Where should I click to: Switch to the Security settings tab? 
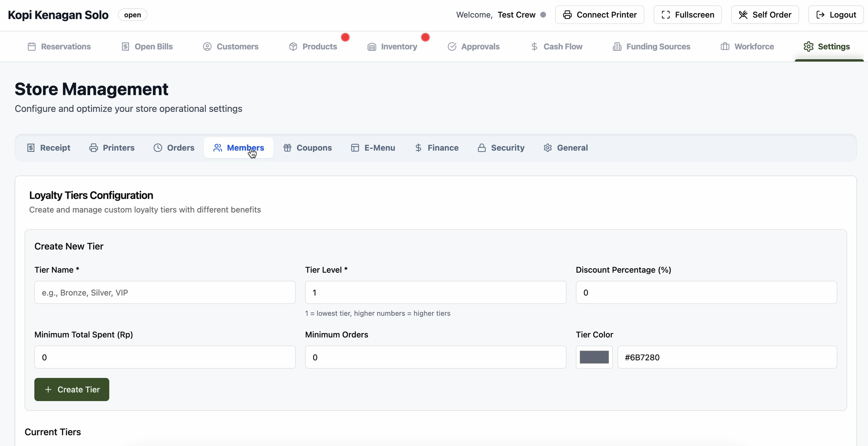[501, 148]
